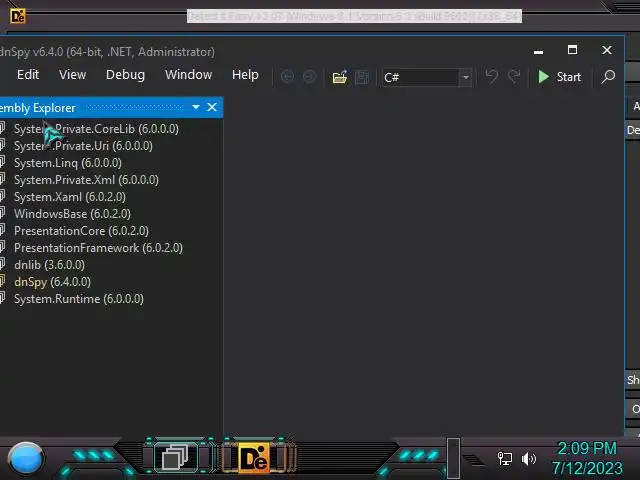Screen dimensions: 640x480
Task: Undo last action with the undo arrow
Action: coord(491,76)
